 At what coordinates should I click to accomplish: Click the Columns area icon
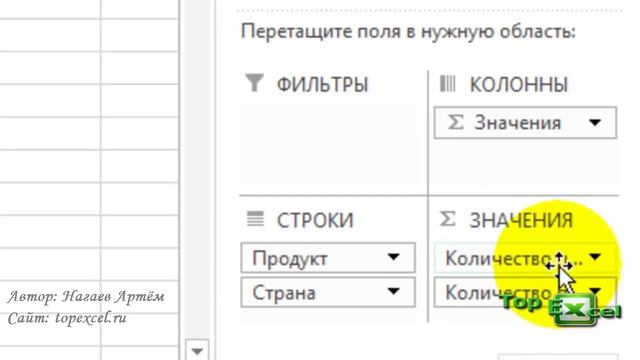[447, 84]
